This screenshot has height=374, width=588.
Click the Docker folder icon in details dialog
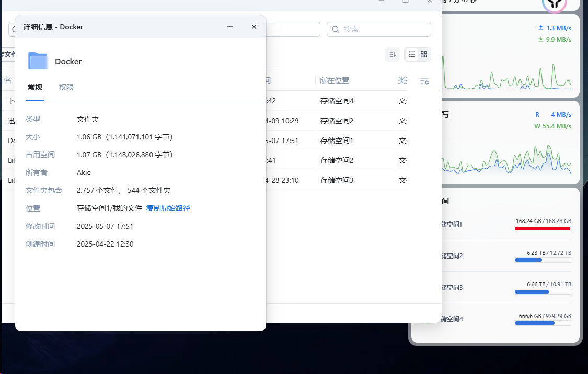pyautogui.click(x=38, y=61)
